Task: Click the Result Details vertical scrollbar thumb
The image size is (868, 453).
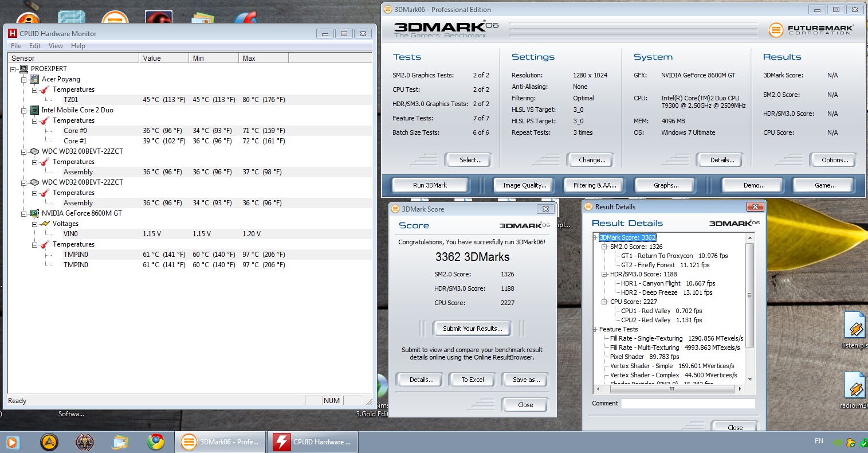Action: point(750,295)
